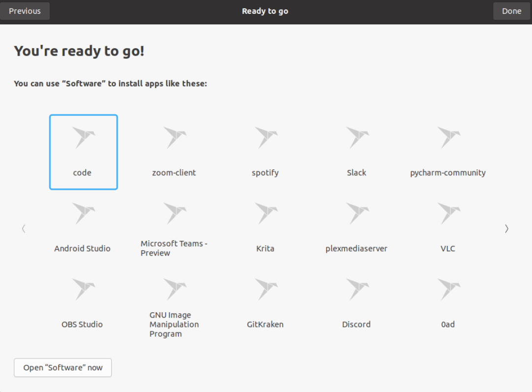Go to next page of apps

click(x=506, y=229)
